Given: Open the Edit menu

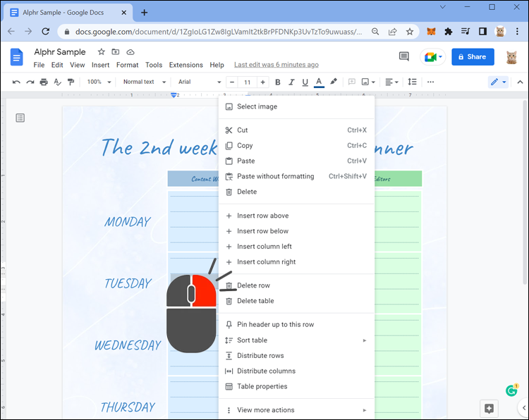Looking at the screenshot, I should 57,65.
